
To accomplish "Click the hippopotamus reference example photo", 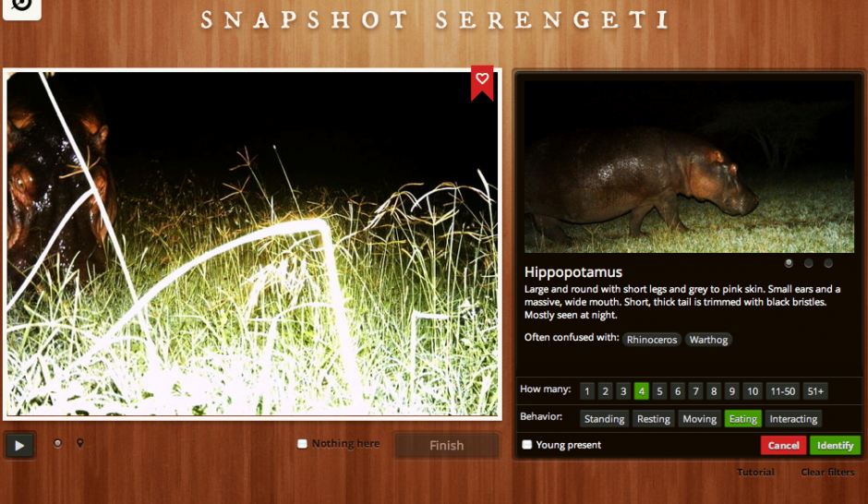I will [689, 166].
